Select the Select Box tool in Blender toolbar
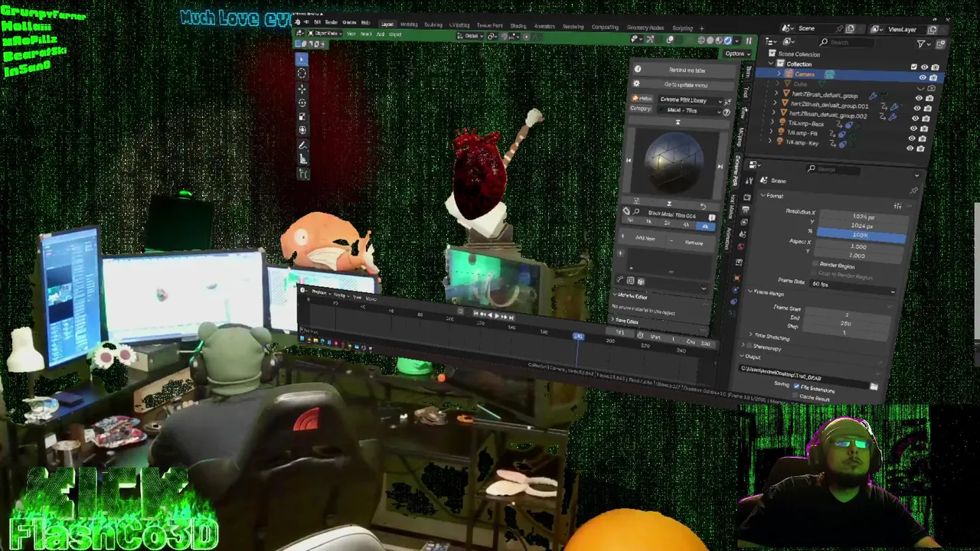980x551 pixels. pos(301,59)
